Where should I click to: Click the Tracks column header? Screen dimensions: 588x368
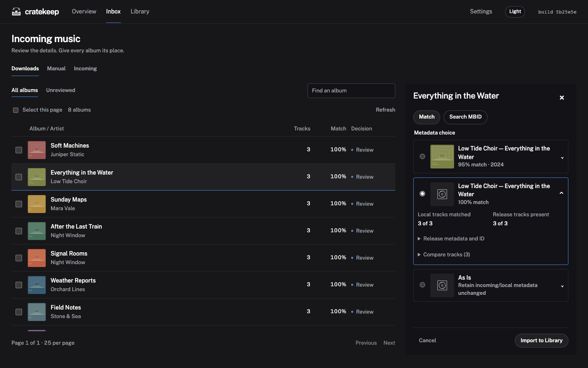302,129
